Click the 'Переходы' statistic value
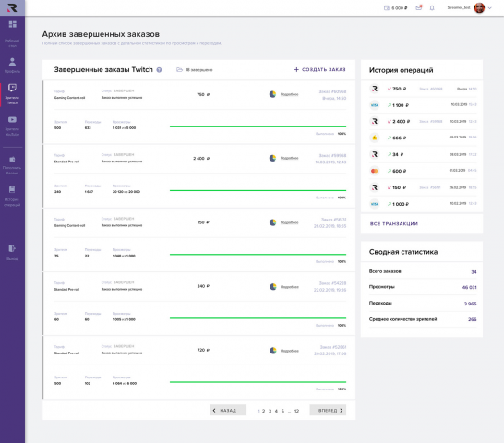The width and height of the screenshot is (504, 443). pyautogui.click(x=470, y=304)
